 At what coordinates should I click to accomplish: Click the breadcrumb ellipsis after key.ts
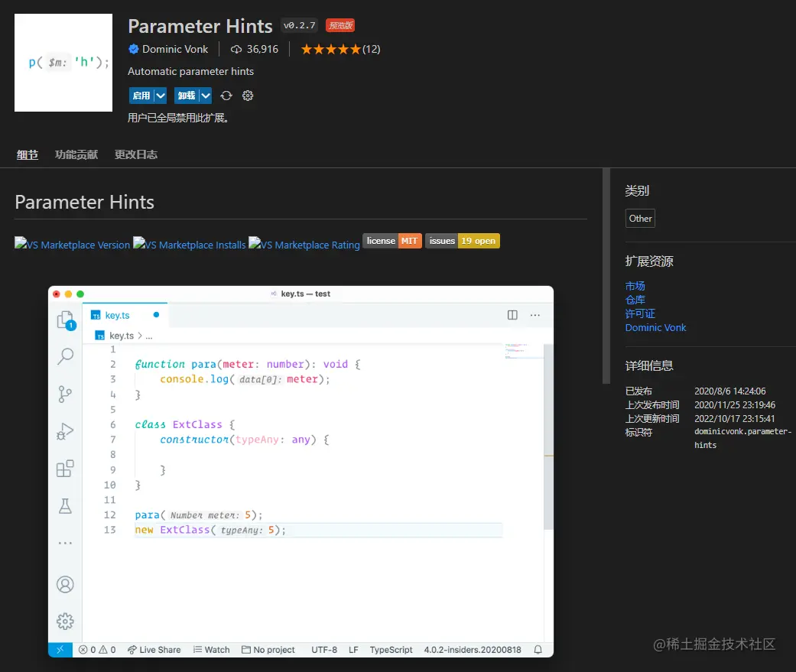tap(149, 336)
